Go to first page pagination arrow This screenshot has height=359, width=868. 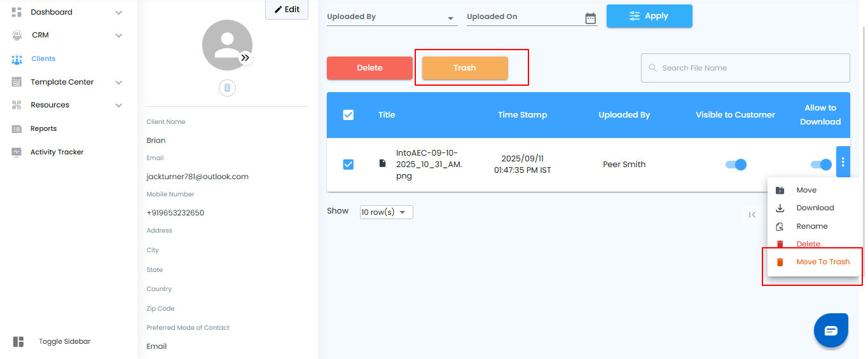(752, 215)
